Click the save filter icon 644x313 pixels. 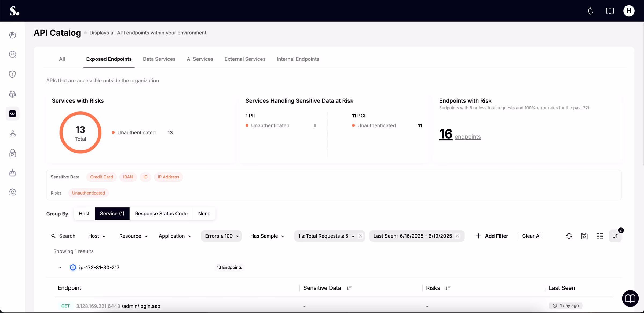pyautogui.click(x=584, y=236)
